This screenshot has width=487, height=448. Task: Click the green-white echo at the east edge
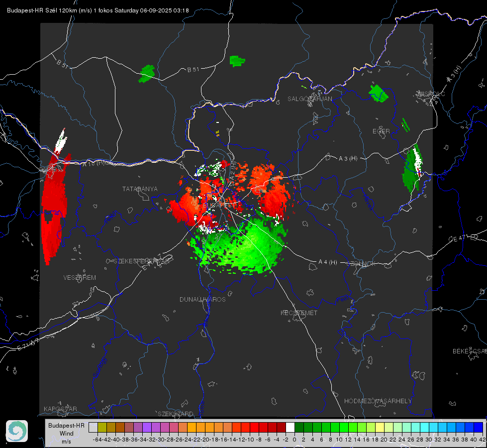click(412, 169)
